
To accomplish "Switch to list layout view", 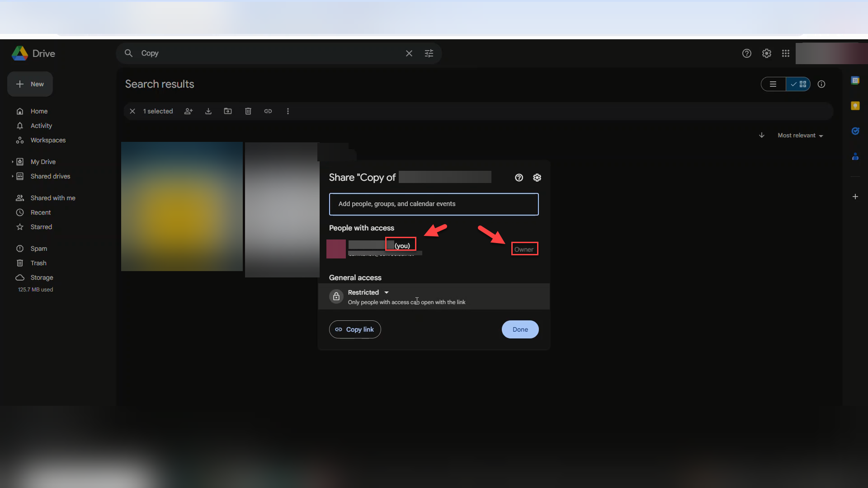I will click(773, 84).
